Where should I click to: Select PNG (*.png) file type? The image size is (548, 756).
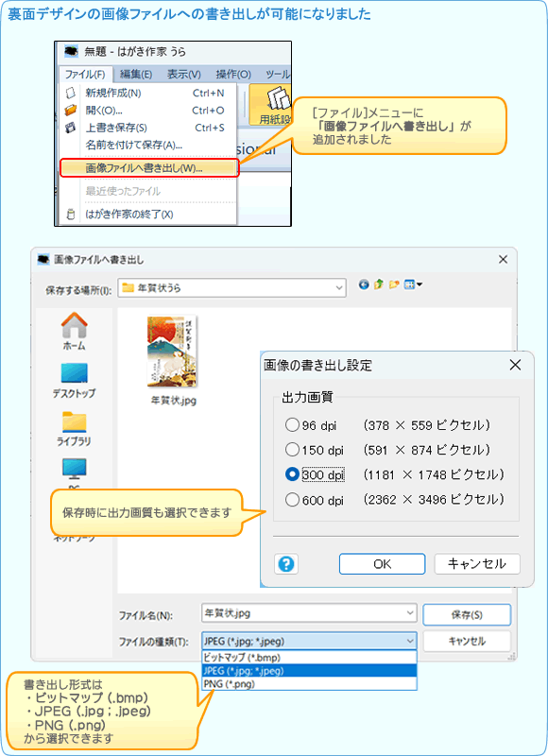(x=309, y=683)
